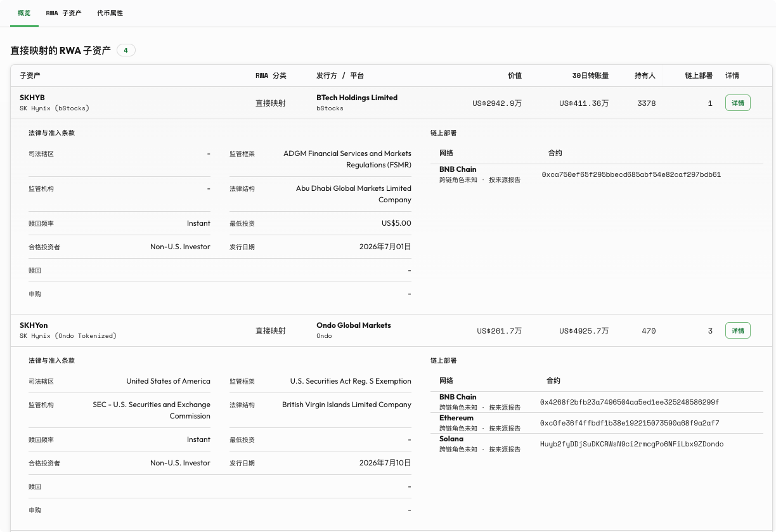Click the RWA 分类 column header
Screen dimensions: 776x532
click(x=271, y=75)
